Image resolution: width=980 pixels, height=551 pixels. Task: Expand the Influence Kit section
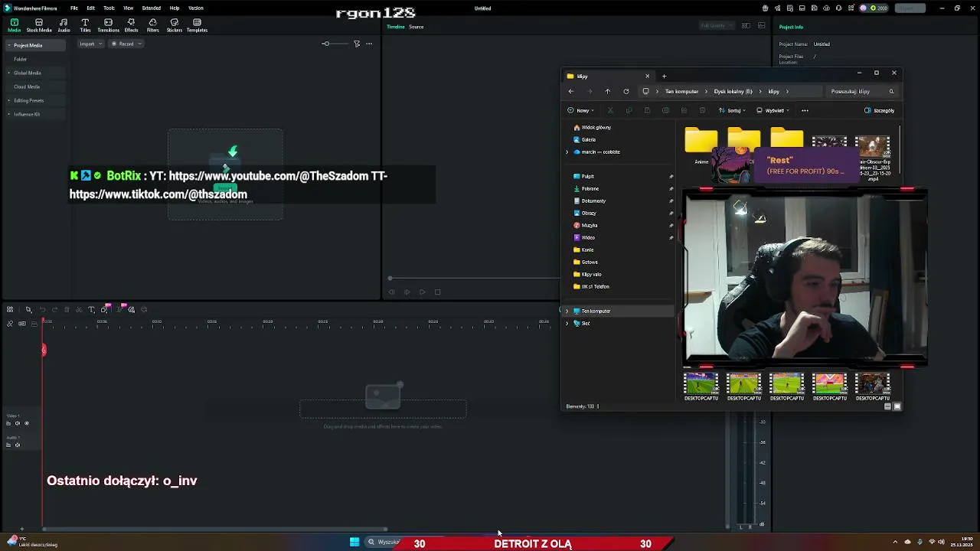click(9, 114)
